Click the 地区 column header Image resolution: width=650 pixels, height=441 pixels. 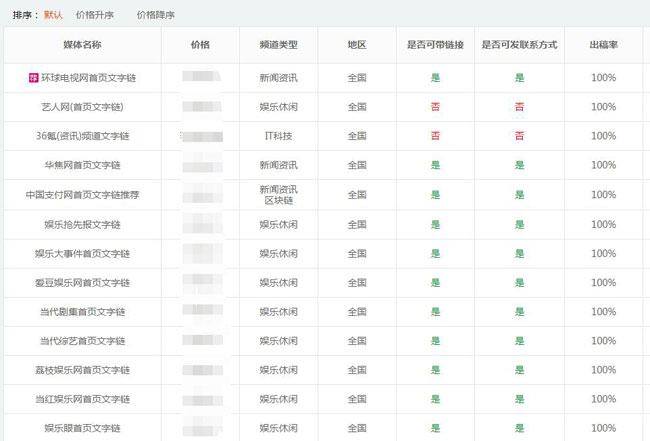pos(357,45)
